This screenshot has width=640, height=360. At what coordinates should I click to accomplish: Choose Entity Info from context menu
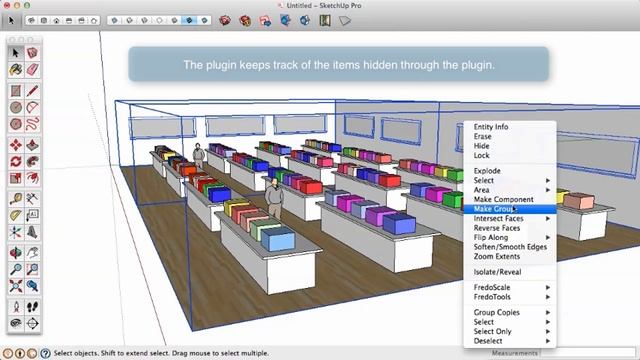point(510,127)
